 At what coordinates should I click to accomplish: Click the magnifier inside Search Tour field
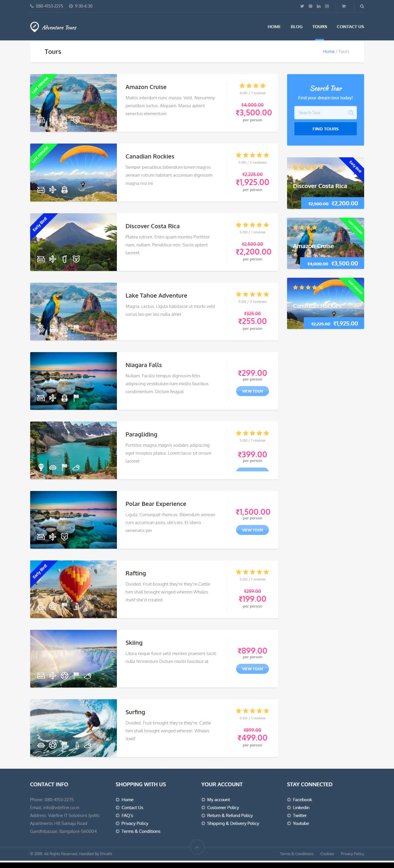351,112
